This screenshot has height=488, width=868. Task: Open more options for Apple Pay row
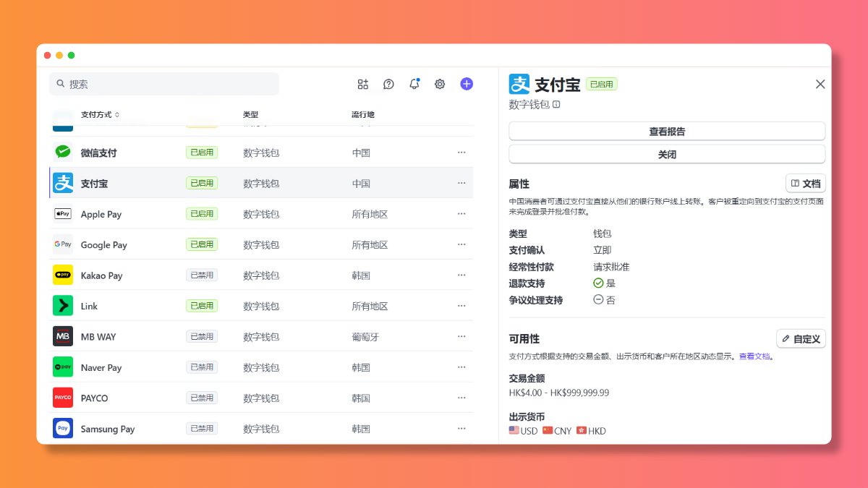tap(461, 214)
